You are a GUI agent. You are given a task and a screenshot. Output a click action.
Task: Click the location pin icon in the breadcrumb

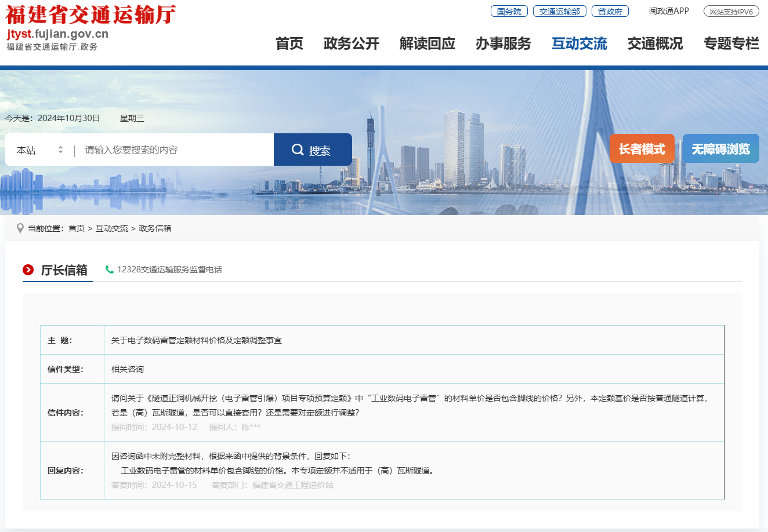click(x=20, y=228)
